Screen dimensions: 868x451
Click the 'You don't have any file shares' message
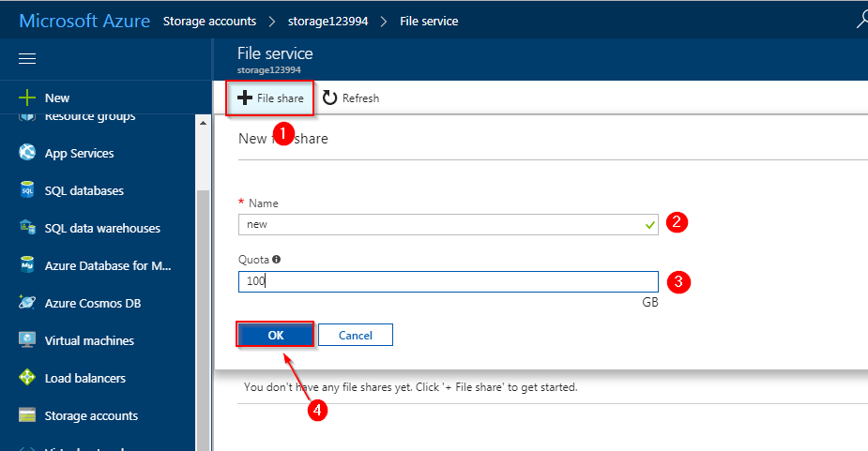click(x=411, y=387)
